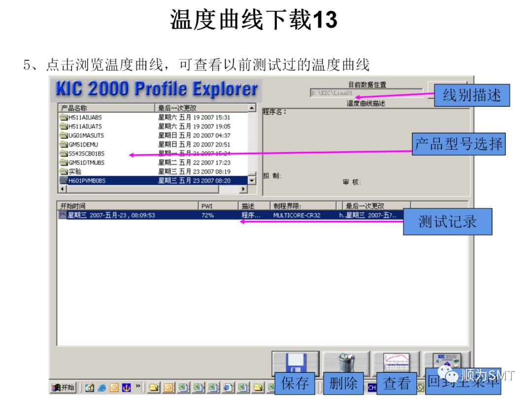
Task: Click the product list scroll-down arrow
Action: pyautogui.click(x=252, y=180)
